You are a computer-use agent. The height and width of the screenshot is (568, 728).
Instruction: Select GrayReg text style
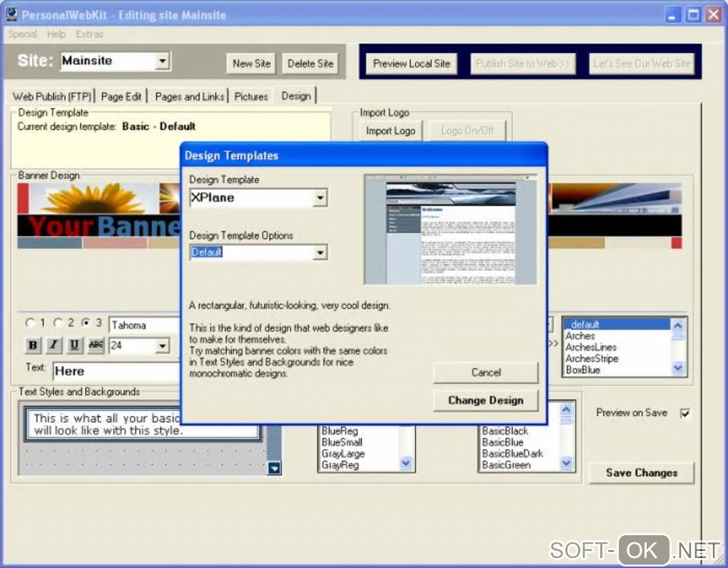pos(359,465)
